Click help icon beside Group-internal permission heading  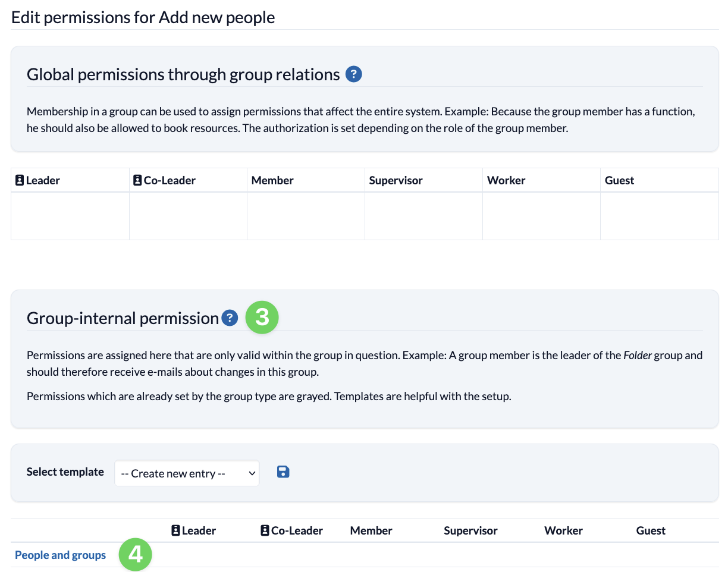tap(230, 318)
